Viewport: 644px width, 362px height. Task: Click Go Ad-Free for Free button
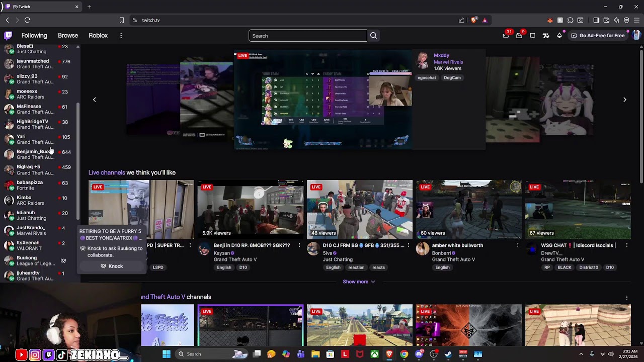click(598, 36)
